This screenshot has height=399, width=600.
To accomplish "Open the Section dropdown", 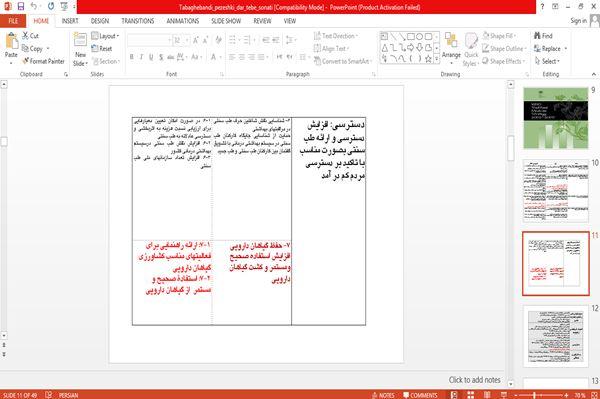I will [106, 61].
